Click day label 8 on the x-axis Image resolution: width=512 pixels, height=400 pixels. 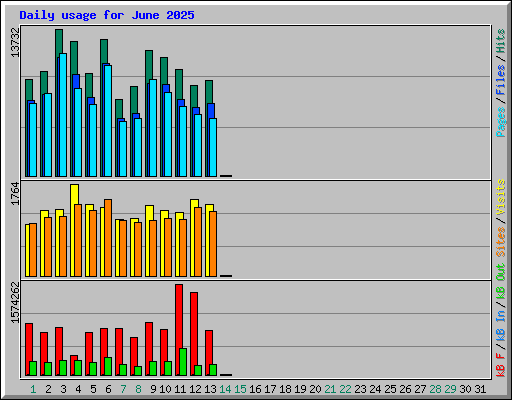(x=138, y=389)
